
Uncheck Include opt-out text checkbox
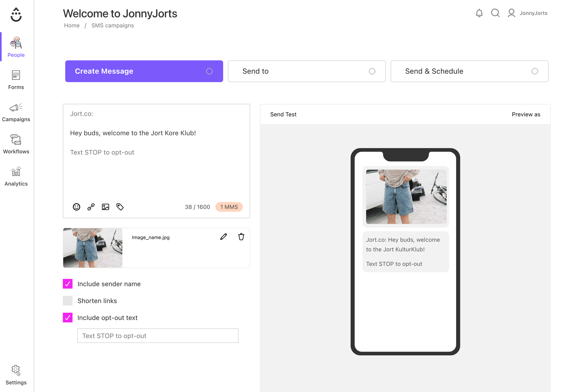tap(68, 317)
